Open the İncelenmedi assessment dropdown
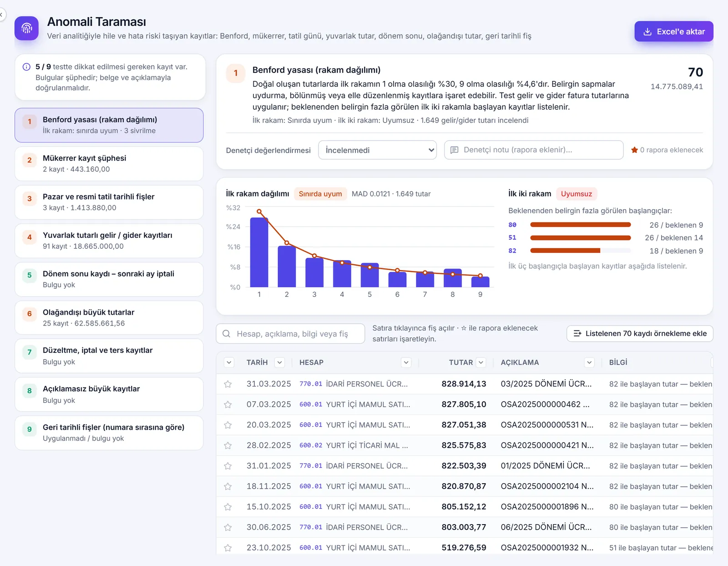 click(378, 150)
